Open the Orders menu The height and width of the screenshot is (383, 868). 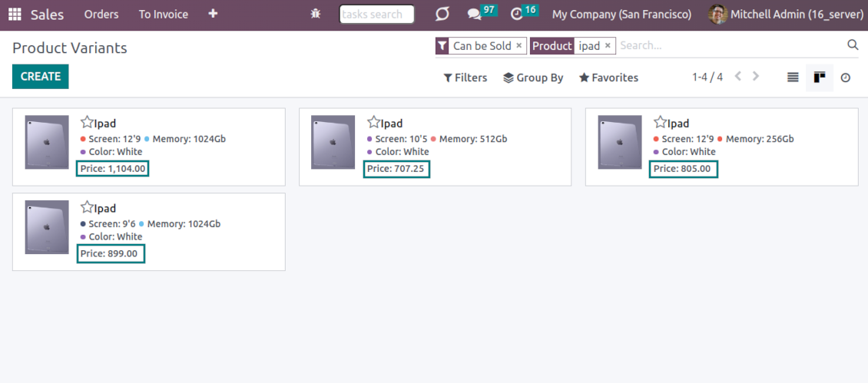101,15
